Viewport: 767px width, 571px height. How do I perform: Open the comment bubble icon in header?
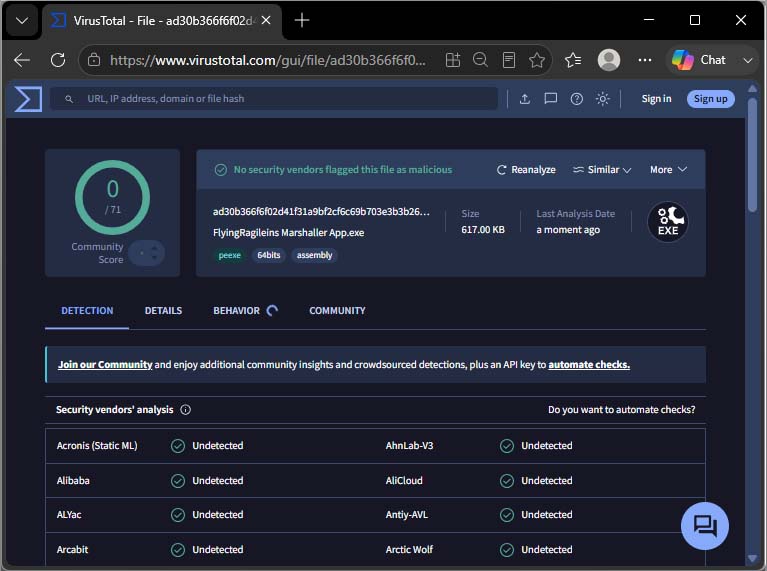pyautogui.click(x=550, y=99)
